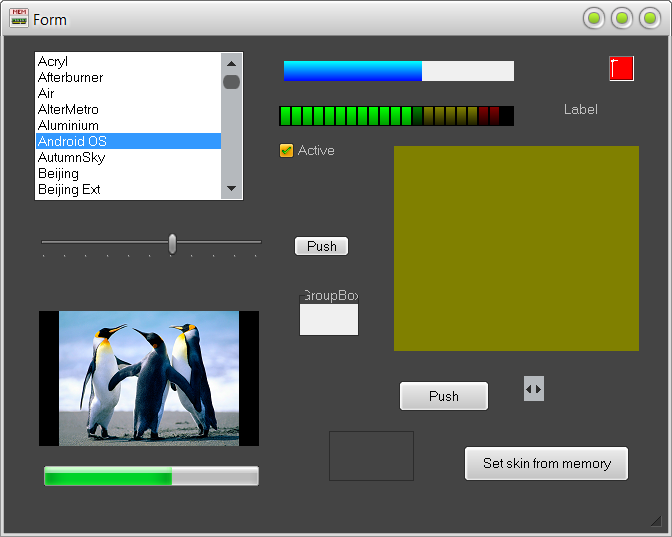
Task: Select AlterMetro in the skin list
Action: tap(128, 109)
